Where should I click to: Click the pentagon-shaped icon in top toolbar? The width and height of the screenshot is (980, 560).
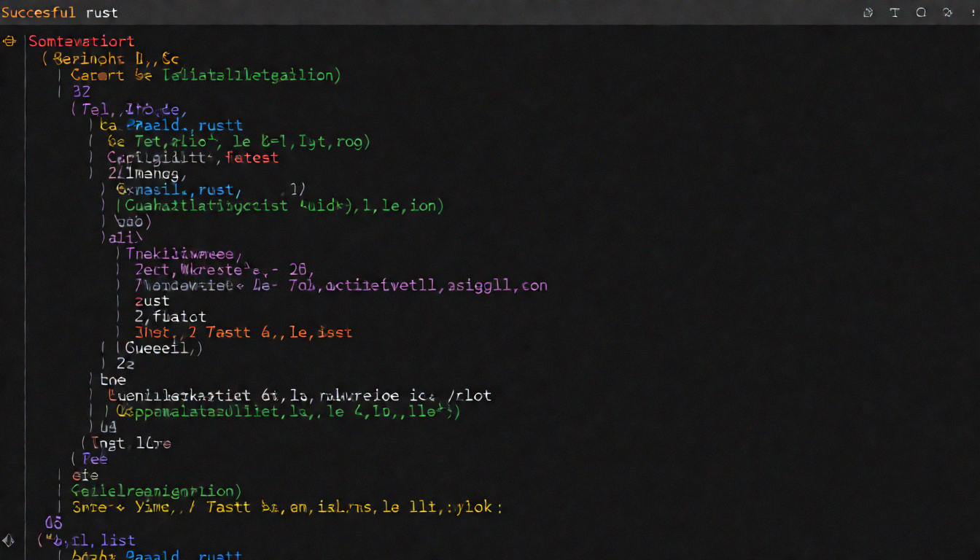click(868, 12)
